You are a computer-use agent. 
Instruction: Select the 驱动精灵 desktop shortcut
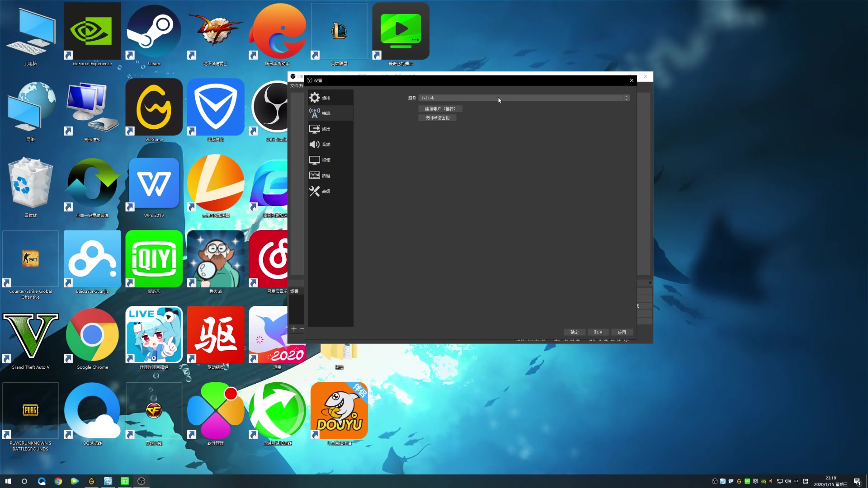[x=216, y=339]
